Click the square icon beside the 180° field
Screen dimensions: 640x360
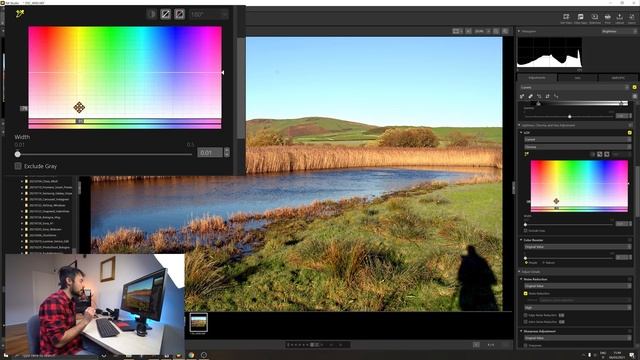pos(180,14)
